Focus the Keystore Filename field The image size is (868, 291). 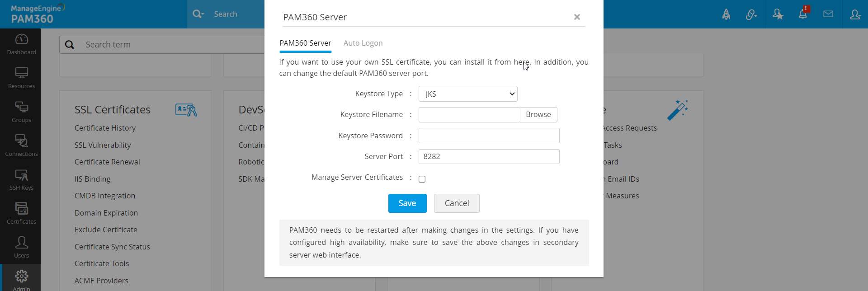(x=469, y=115)
